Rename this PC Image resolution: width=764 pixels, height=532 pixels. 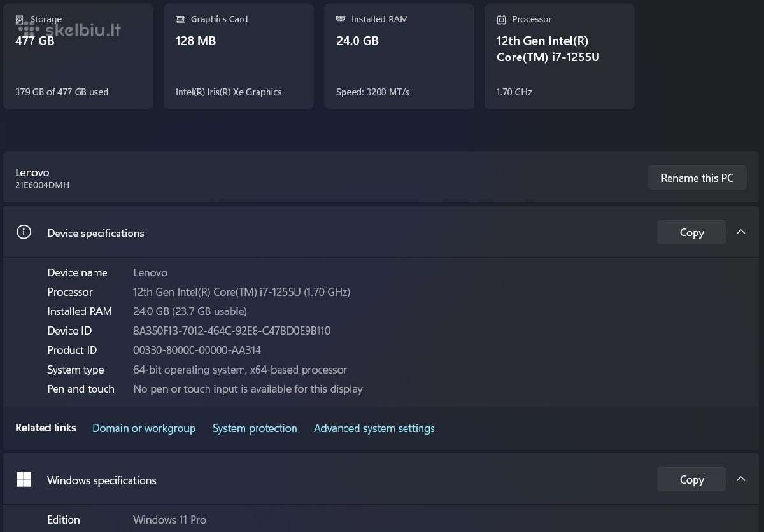click(697, 178)
